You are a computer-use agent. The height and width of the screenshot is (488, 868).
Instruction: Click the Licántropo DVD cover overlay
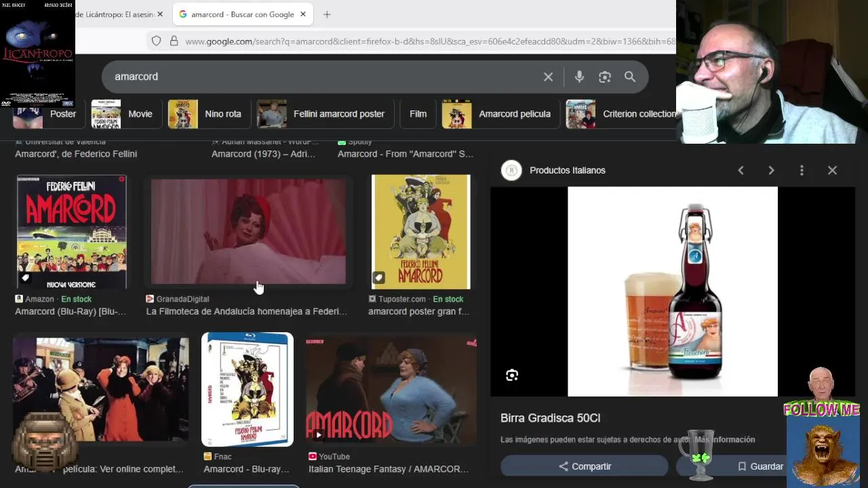click(37, 54)
